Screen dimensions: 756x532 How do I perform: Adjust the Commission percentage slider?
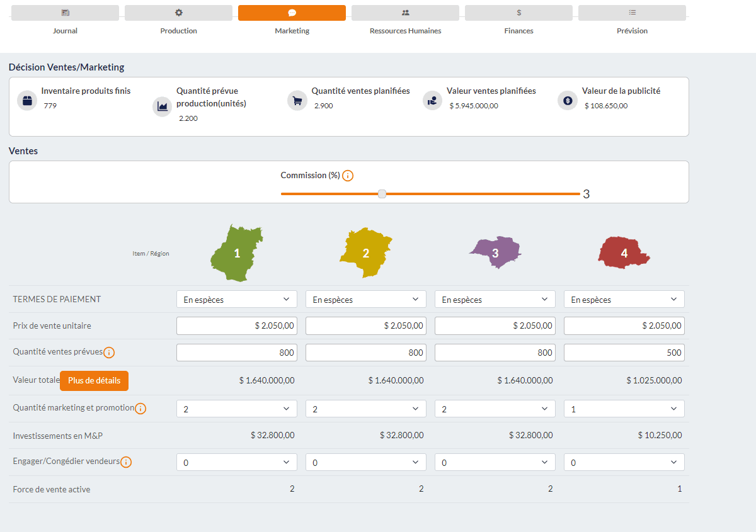point(382,194)
